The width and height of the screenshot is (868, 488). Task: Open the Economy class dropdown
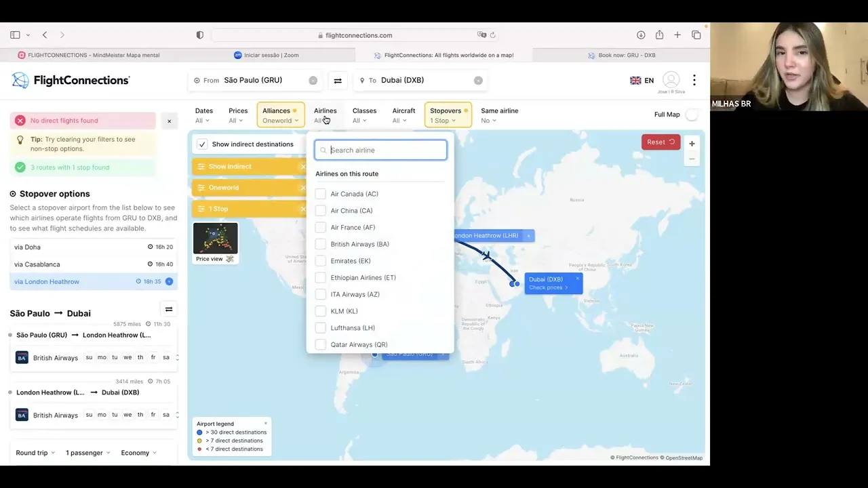139,453
